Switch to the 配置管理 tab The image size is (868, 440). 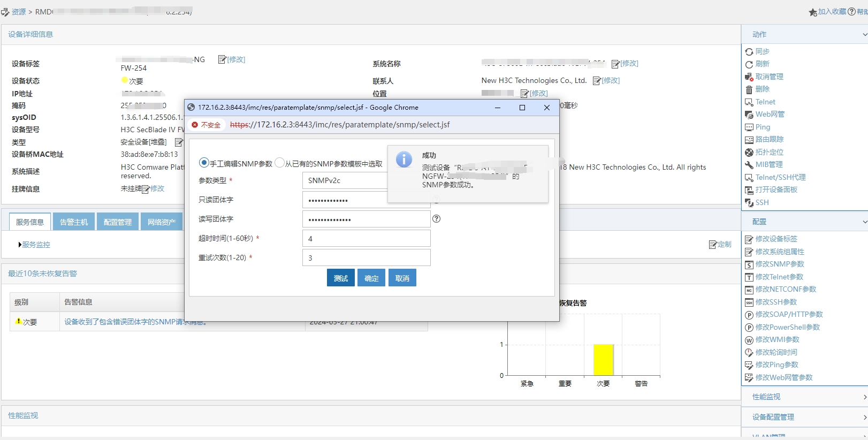pos(118,222)
